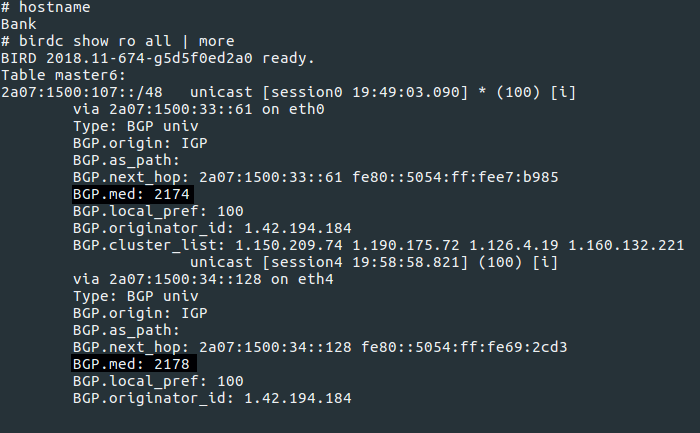Click the highlighted BGP.med 2174 entry
This screenshot has width=700, height=433.
pyautogui.click(x=134, y=194)
